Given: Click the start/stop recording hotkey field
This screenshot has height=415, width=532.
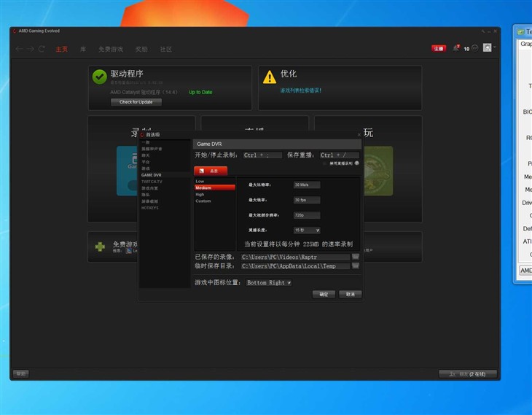Looking at the screenshot, I should (x=262, y=155).
